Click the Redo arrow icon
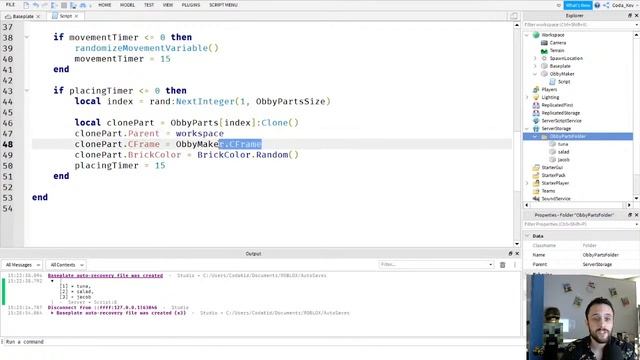The width and height of the screenshot is (640, 360). pyautogui.click(x=44, y=5)
